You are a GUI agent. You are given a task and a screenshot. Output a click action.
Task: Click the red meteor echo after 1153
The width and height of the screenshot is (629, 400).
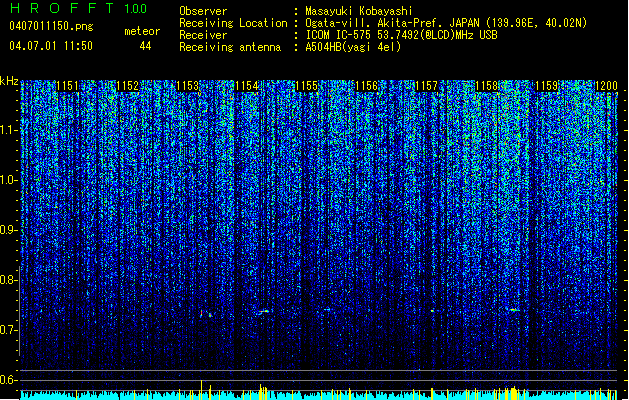(202, 313)
